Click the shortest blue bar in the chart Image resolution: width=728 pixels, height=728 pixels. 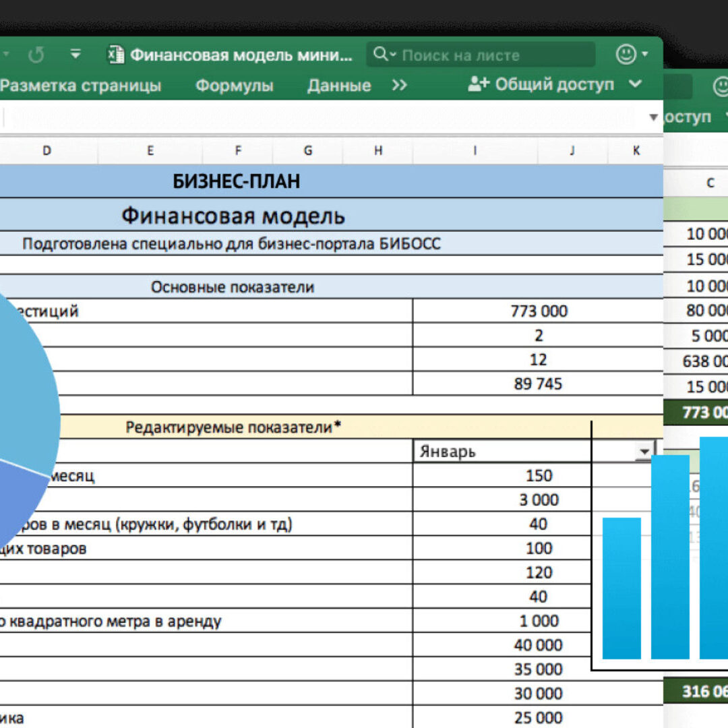click(x=621, y=586)
